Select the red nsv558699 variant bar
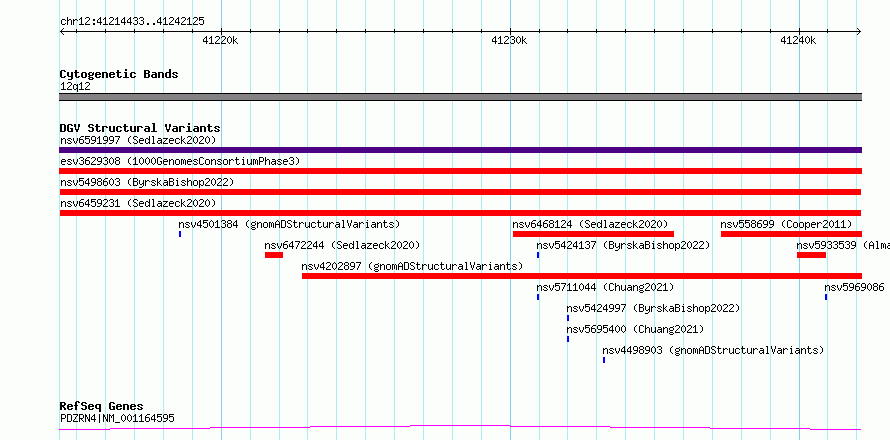 coord(791,234)
